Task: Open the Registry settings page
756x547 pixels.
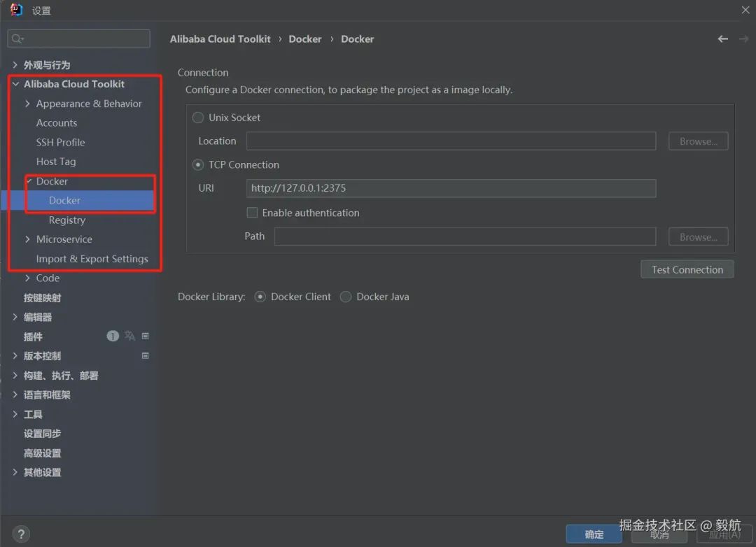Action: click(x=67, y=220)
